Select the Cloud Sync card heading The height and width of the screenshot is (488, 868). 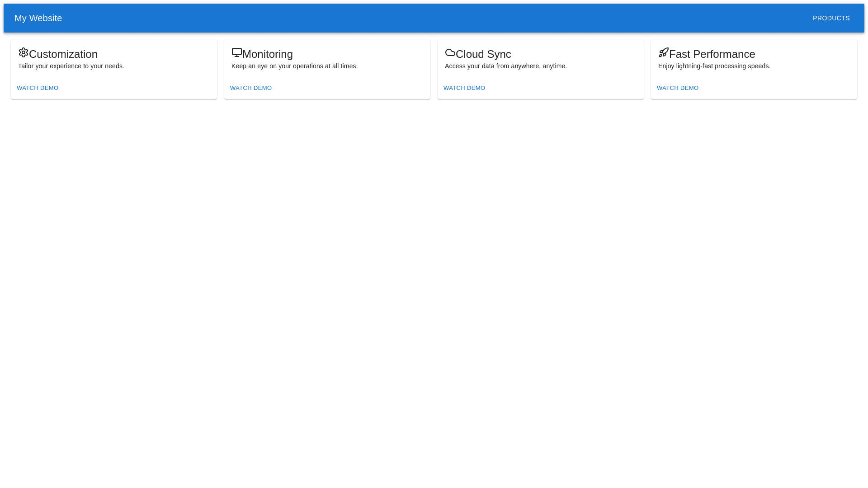(483, 54)
